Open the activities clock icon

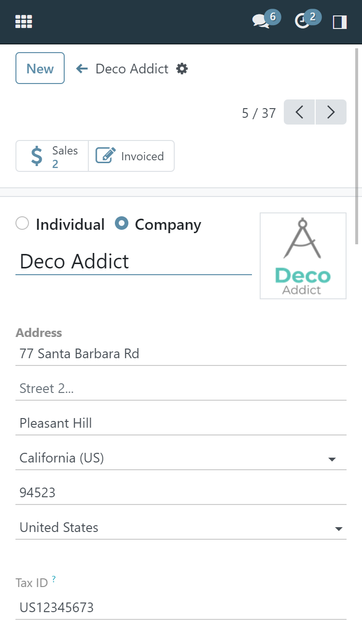pos(303,22)
